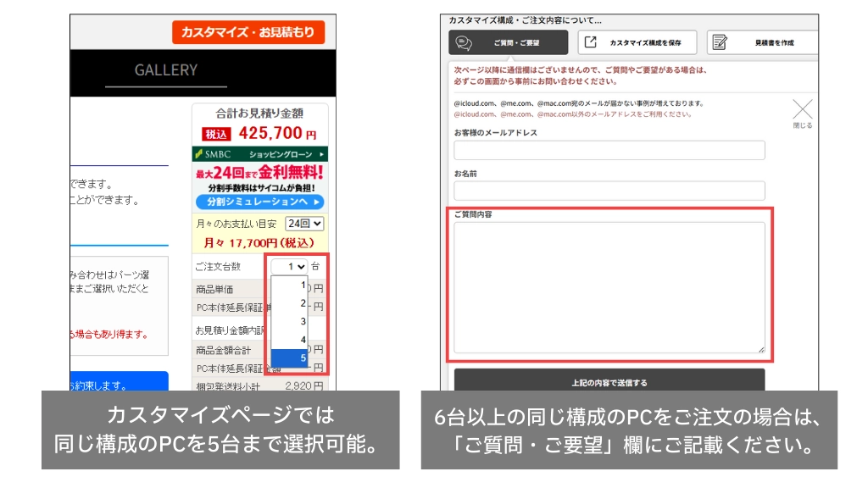Submit the form with 上記の内容で送信する
The height and width of the screenshot is (488, 868).
pos(609,382)
